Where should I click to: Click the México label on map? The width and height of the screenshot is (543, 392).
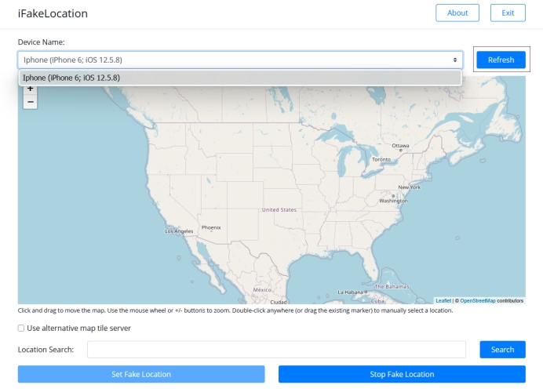pos(262,289)
